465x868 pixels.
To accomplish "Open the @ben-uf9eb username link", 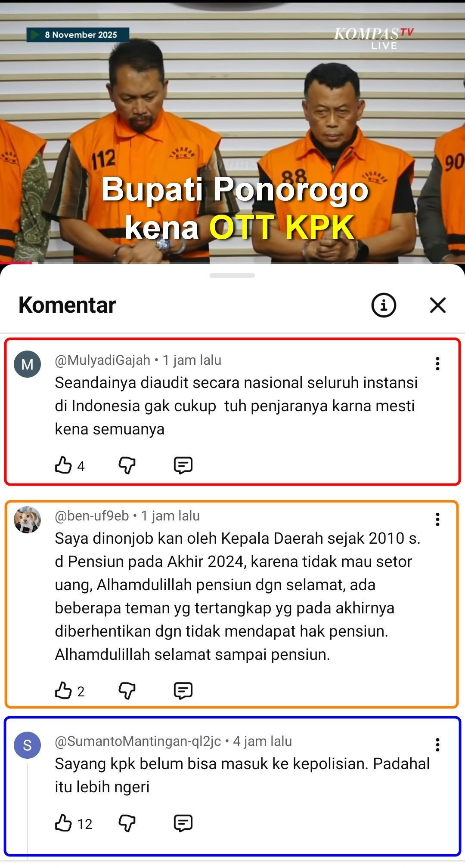I will click(92, 516).
